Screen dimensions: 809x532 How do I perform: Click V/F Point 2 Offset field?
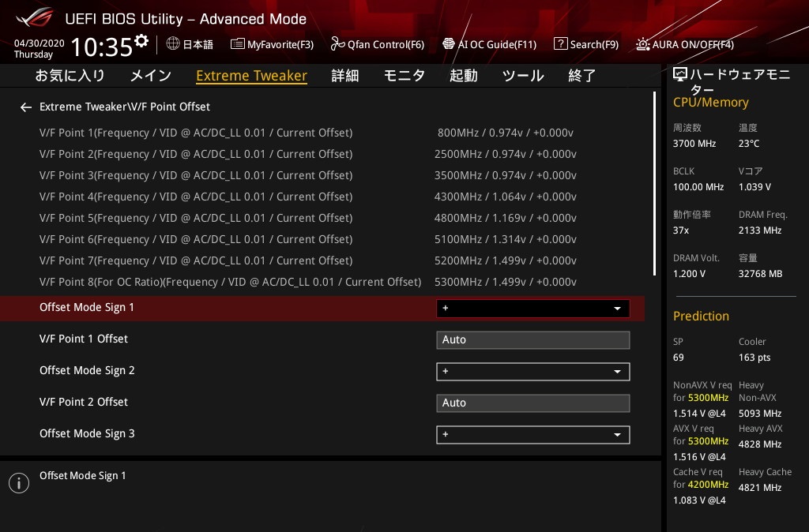(533, 403)
